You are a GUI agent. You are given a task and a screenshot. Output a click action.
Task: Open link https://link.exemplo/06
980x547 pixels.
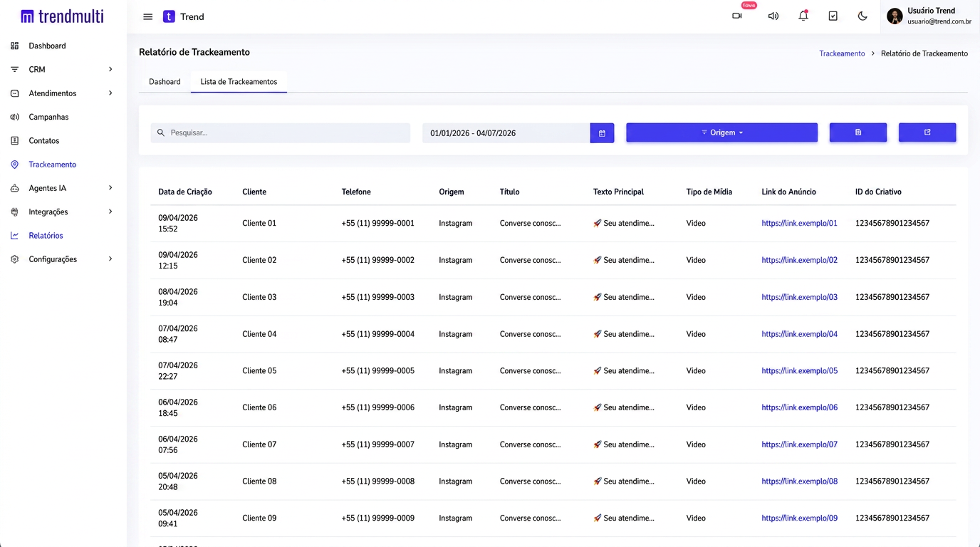point(799,407)
